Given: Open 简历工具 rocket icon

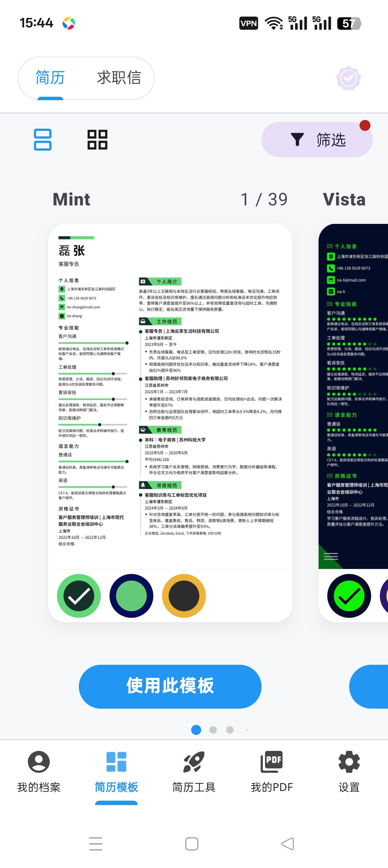Looking at the screenshot, I should pos(194,762).
